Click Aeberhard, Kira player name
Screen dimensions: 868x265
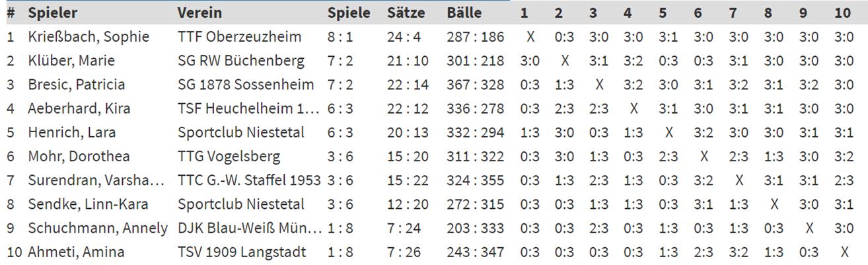point(79,108)
